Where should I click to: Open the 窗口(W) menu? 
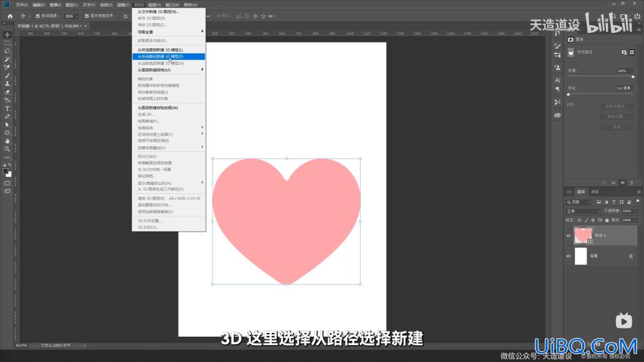point(173,5)
